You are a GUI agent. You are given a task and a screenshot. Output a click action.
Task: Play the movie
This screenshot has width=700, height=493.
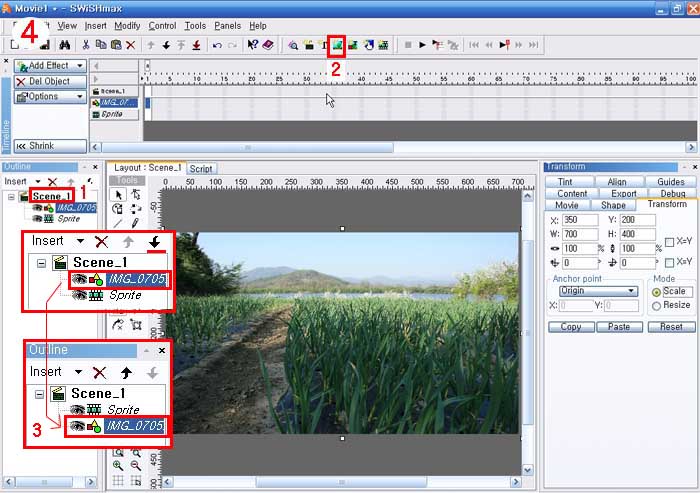click(422, 45)
